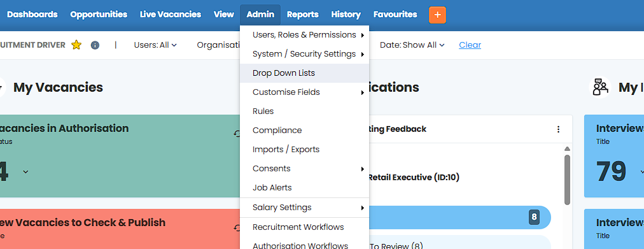Open the Users: All filter dropdown
Screen dimensions: 644x249
coord(155,45)
